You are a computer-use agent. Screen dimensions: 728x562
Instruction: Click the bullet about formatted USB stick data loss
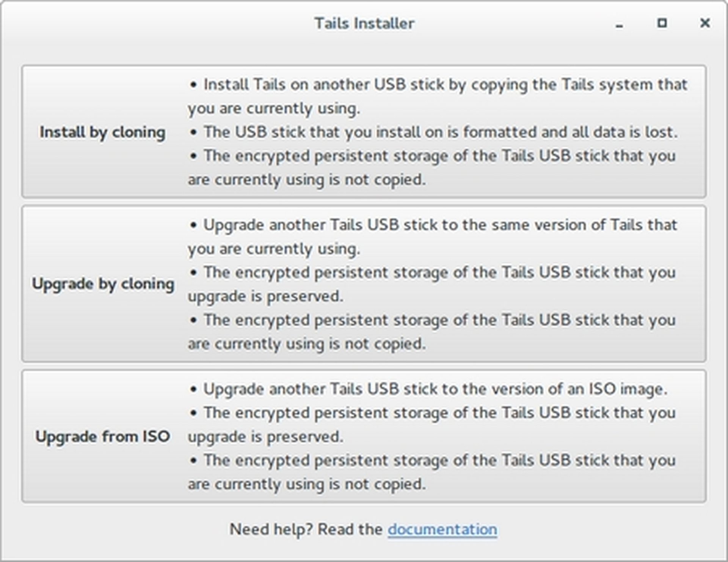coord(436,132)
